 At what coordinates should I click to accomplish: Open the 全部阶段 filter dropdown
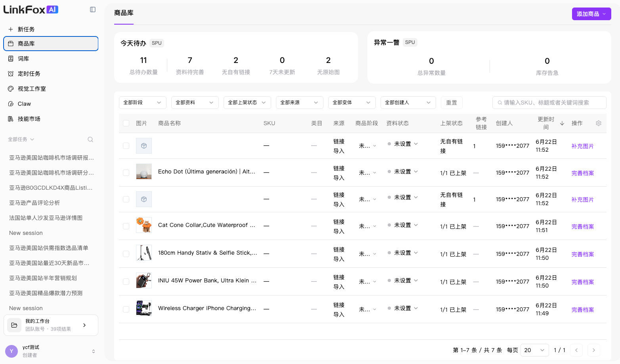click(x=143, y=103)
